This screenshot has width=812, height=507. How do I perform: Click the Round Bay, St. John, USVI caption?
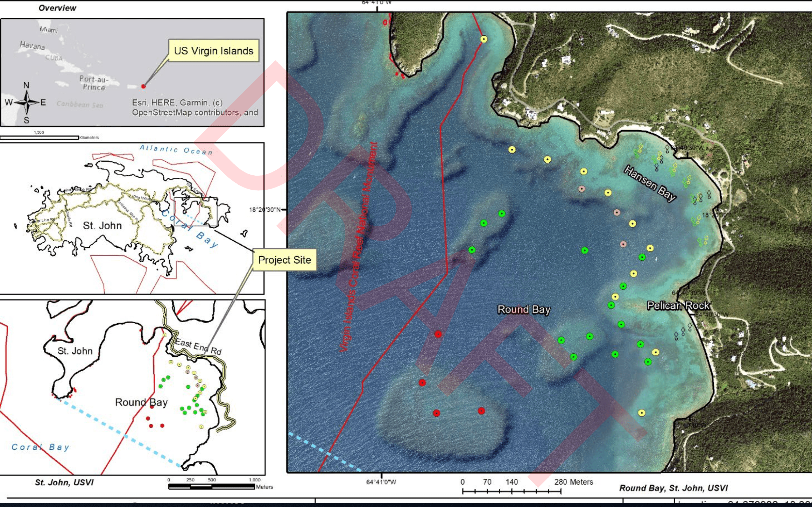673,488
